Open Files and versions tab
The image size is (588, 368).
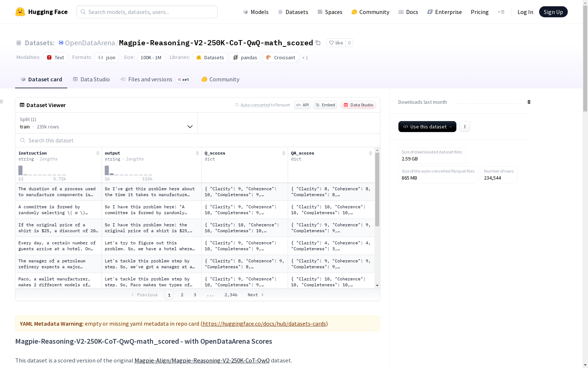(155, 79)
